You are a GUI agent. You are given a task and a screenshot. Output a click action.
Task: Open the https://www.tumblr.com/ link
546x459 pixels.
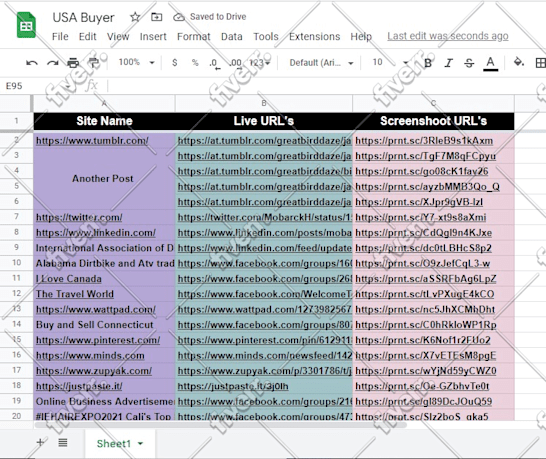point(92,141)
